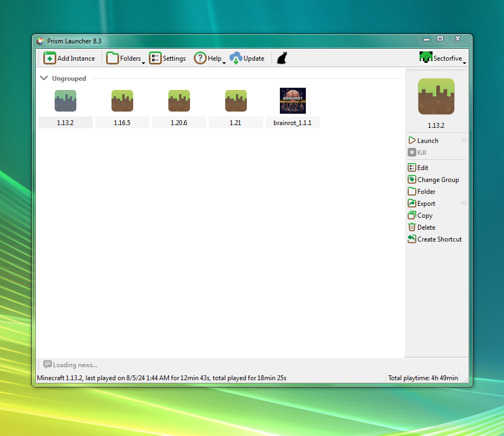Click the Update cloud icon

235,58
